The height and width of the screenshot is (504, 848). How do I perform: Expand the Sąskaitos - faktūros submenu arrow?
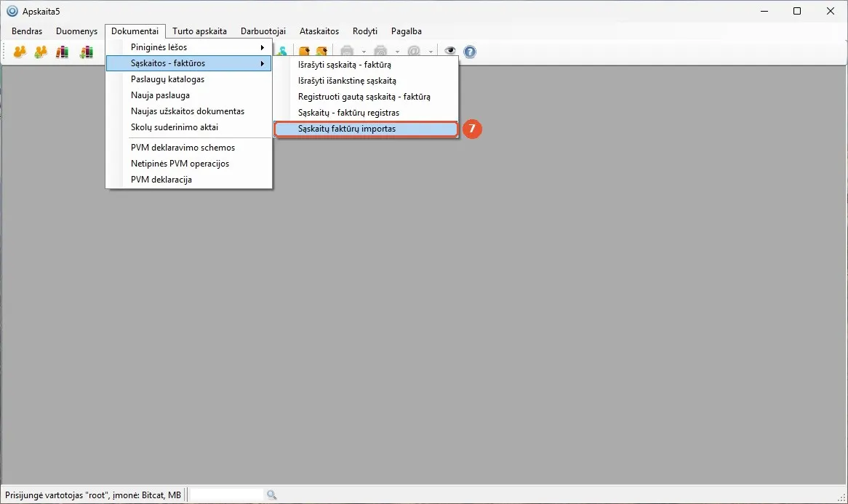(x=263, y=64)
